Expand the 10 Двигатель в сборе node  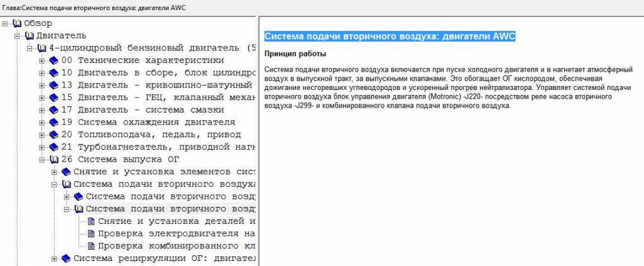point(42,73)
